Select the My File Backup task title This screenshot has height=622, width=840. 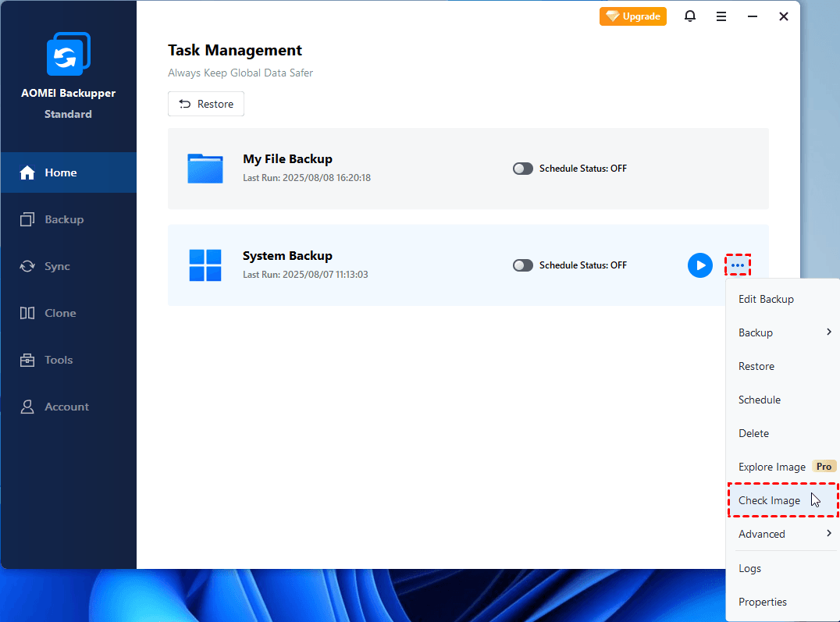(288, 159)
